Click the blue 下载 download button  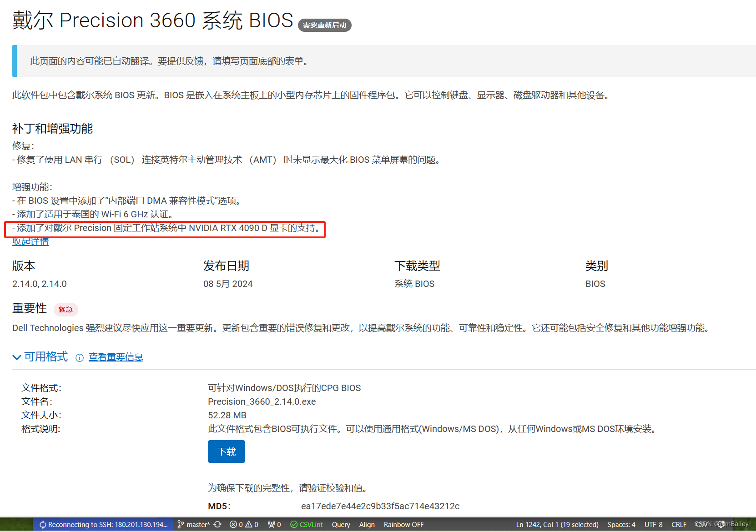(x=226, y=452)
